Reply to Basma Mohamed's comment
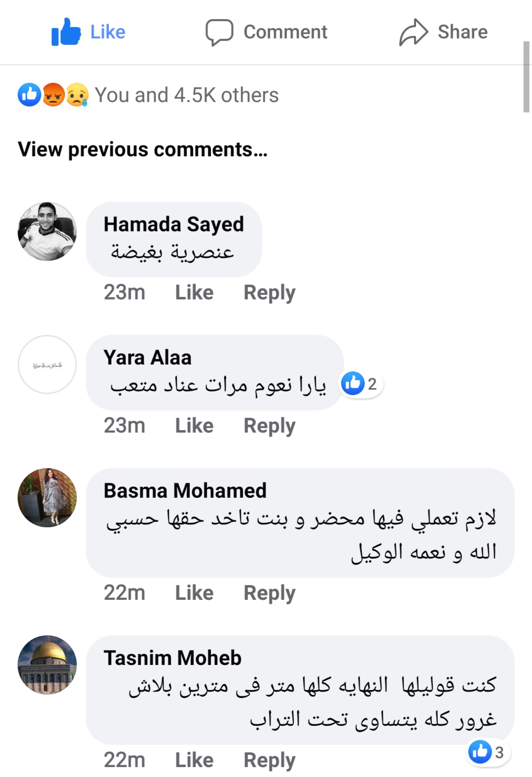 point(269,593)
